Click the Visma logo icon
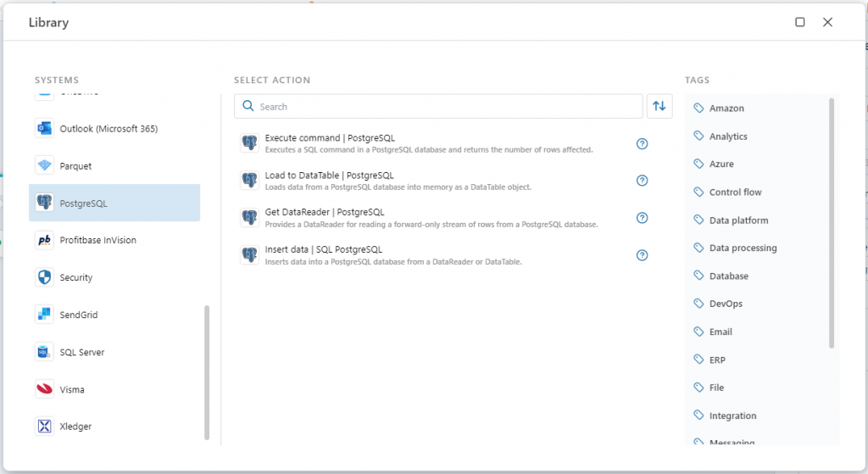This screenshot has width=868, height=474. (45, 389)
